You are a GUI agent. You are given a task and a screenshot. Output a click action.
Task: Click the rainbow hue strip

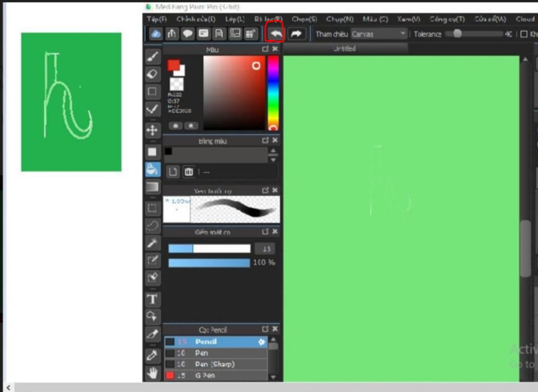tap(273, 93)
